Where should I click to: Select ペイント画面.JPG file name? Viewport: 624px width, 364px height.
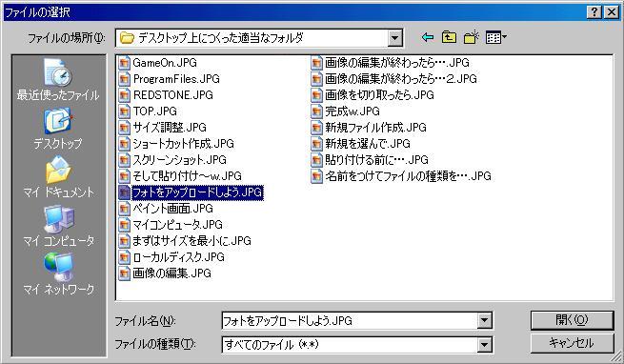[x=172, y=209]
